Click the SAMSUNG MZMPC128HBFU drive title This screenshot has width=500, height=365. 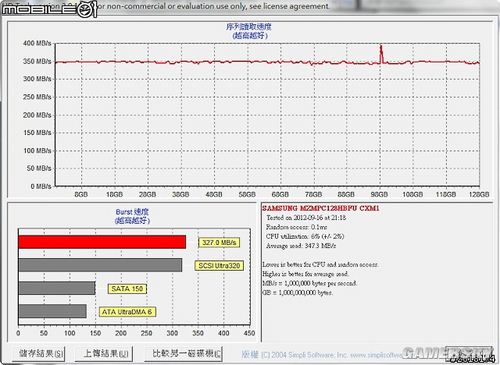tap(320, 208)
